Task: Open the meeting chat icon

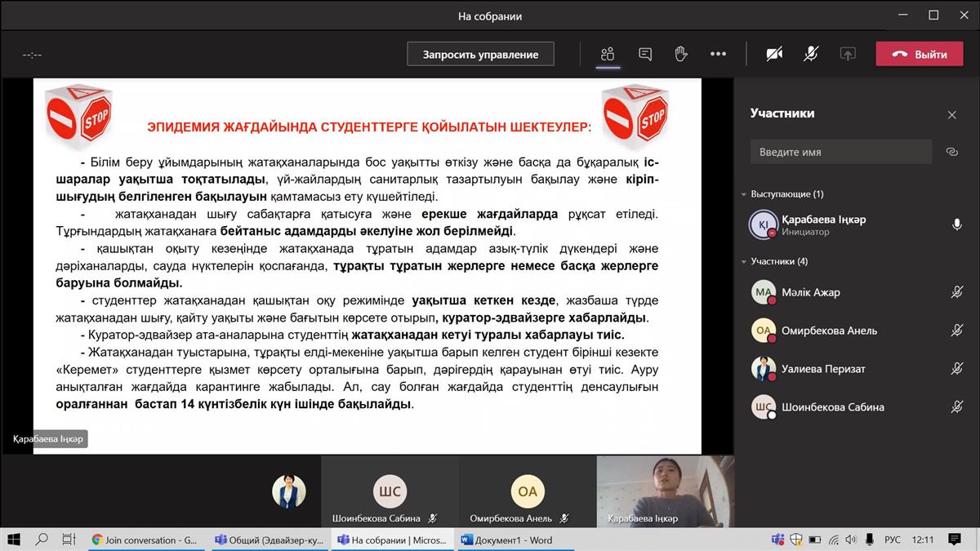Action: point(645,54)
